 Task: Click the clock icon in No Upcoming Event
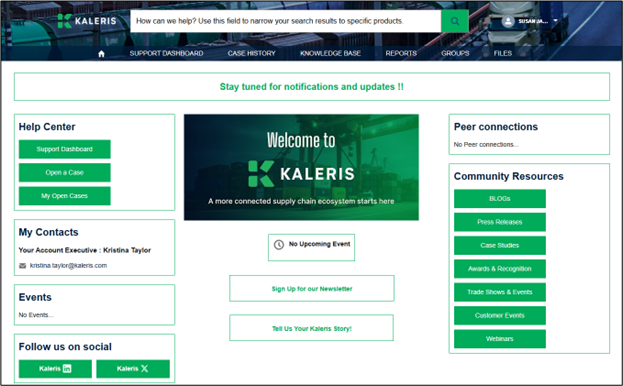pyautogui.click(x=279, y=245)
